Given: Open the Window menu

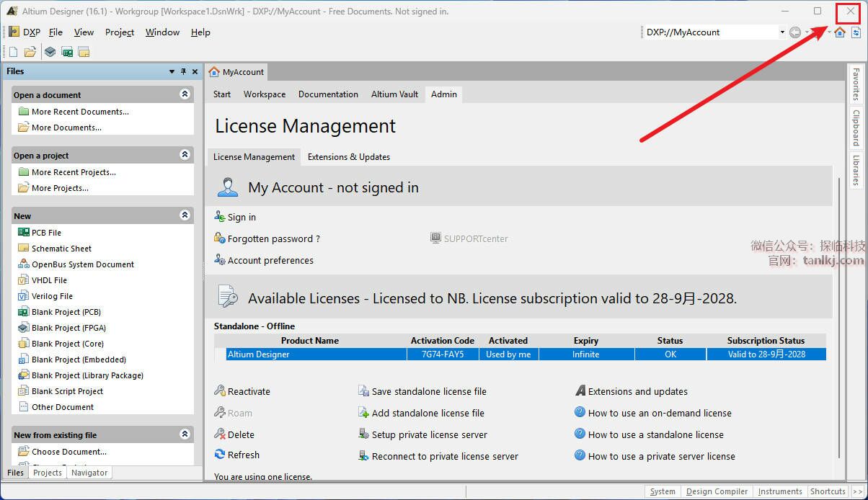Looking at the screenshot, I should coord(162,32).
